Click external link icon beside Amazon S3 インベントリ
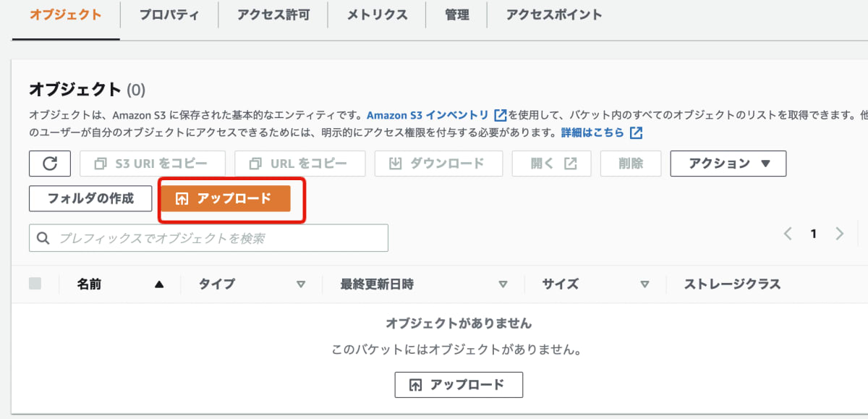The width and height of the screenshot is (868, 419). click(501, 116)
